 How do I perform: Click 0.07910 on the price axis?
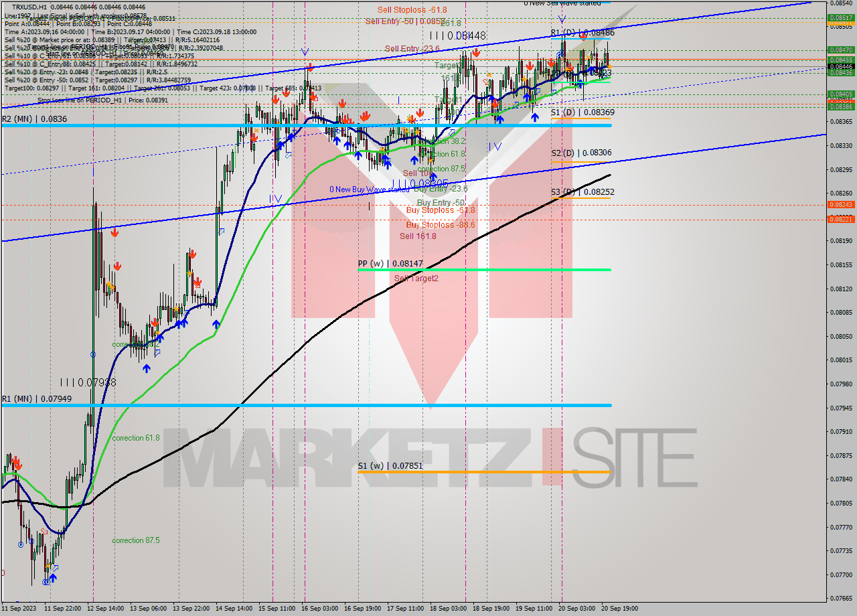coord(841,431)
